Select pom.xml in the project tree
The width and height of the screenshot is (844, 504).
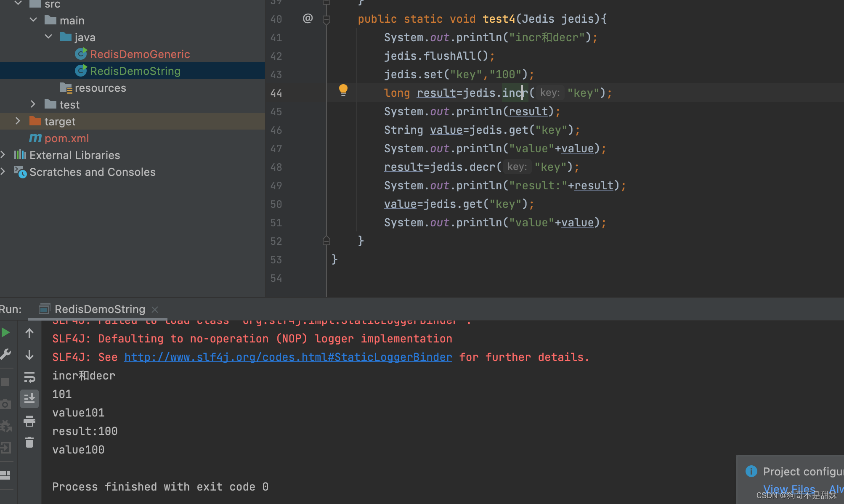click(x=67, y=138)
